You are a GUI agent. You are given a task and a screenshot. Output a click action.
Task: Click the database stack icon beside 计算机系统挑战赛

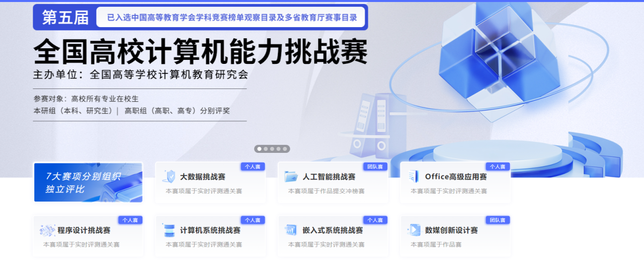click(169, 230)
